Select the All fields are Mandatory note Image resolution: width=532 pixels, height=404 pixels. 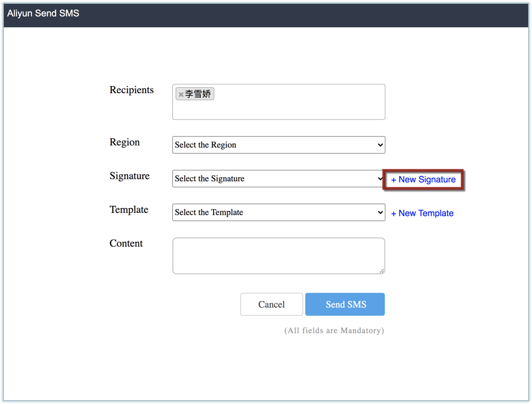(334, 330)
